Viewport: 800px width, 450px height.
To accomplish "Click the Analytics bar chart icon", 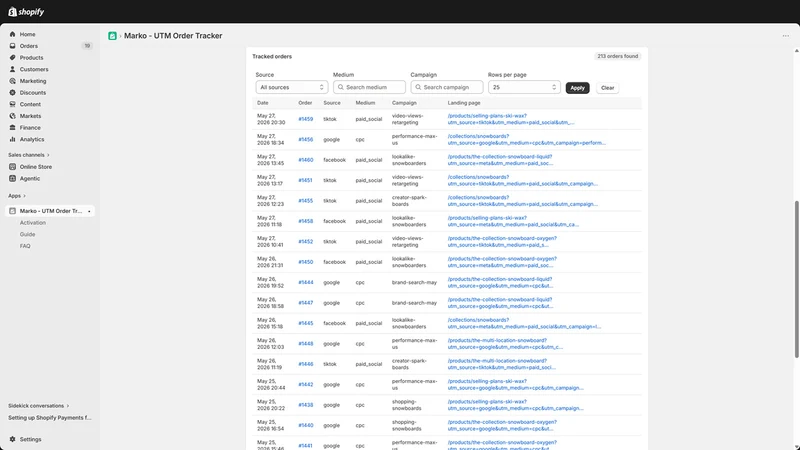I will [x=12, y=139].
